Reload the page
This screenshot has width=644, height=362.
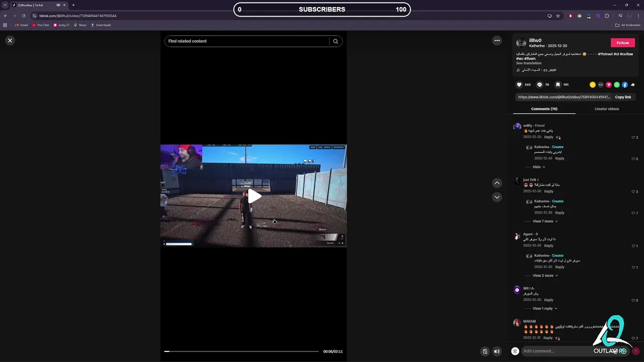pyautogui.click(x=23, y=16)
